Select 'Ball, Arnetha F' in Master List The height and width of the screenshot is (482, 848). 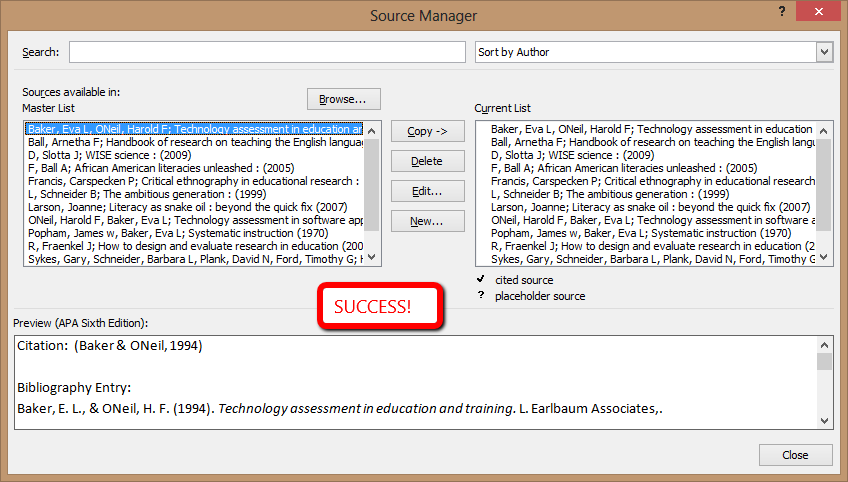coord(195,142)
